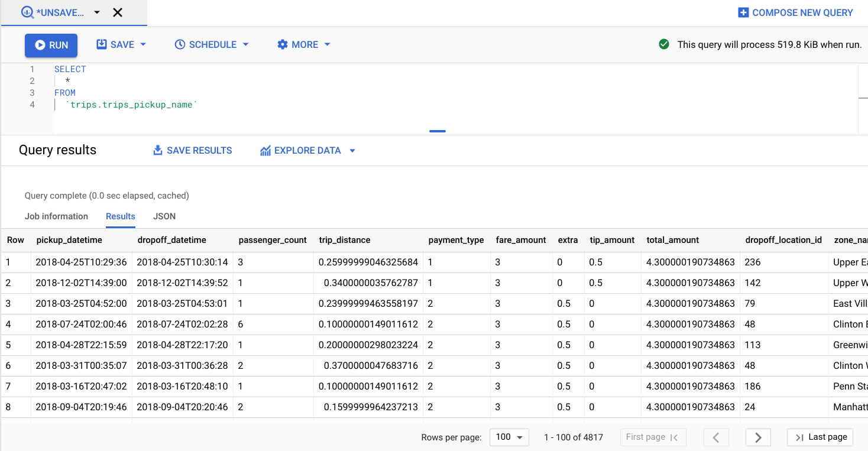Run the current query
868x451 pixels.
click(51, 44)
